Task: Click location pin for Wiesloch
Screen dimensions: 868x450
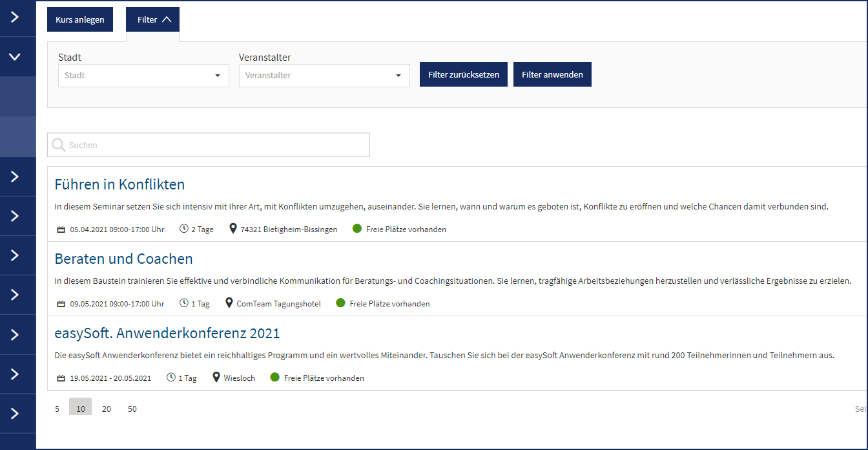Action: pos(216,378)
